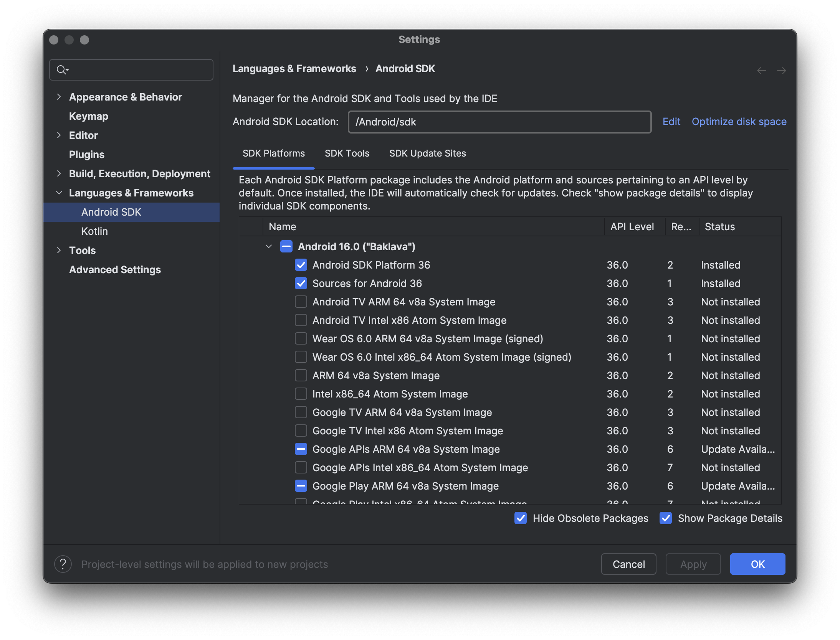
Task: Collapse Languages & Frameworks in sidebar
Action: pyautogui.click(x=59, y=193)
